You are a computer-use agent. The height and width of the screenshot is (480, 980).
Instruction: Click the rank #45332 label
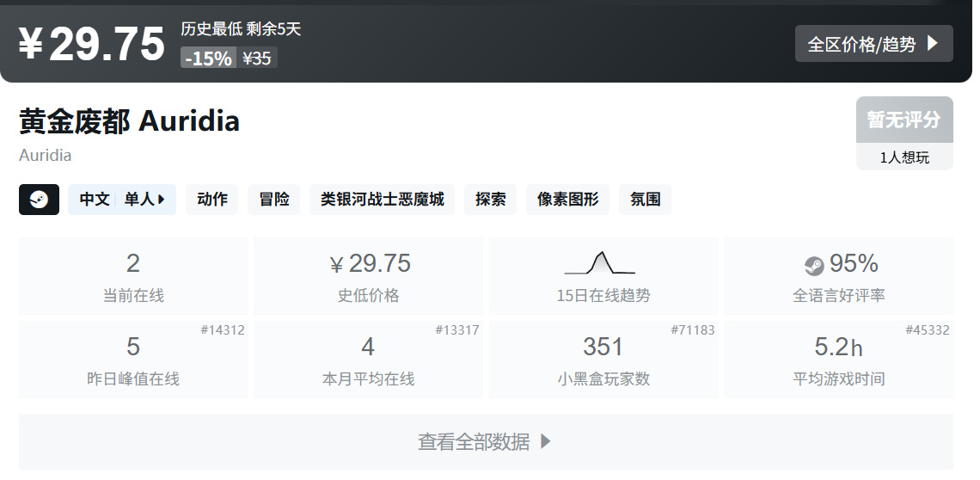pos(928,329)
